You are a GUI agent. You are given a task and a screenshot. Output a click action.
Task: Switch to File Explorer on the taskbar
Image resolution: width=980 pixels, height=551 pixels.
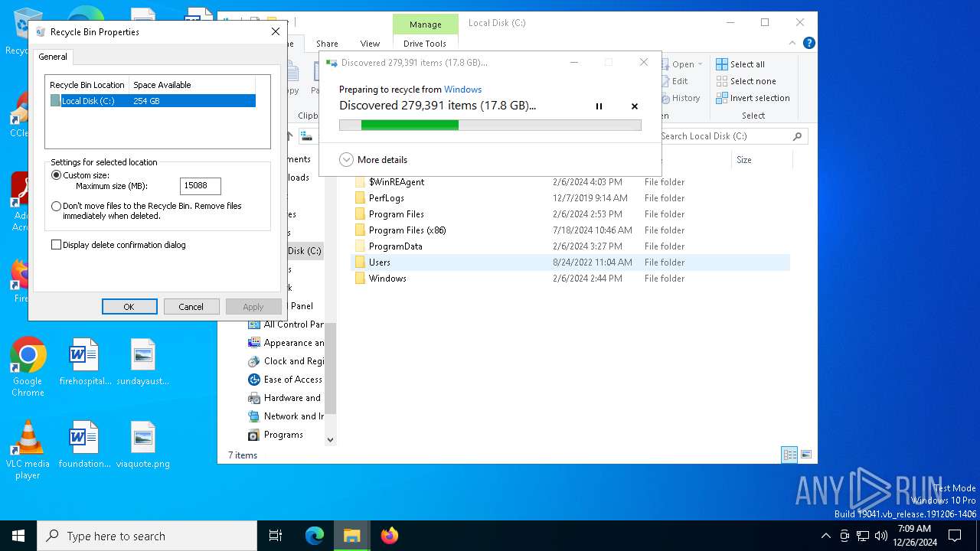point(352,536)
